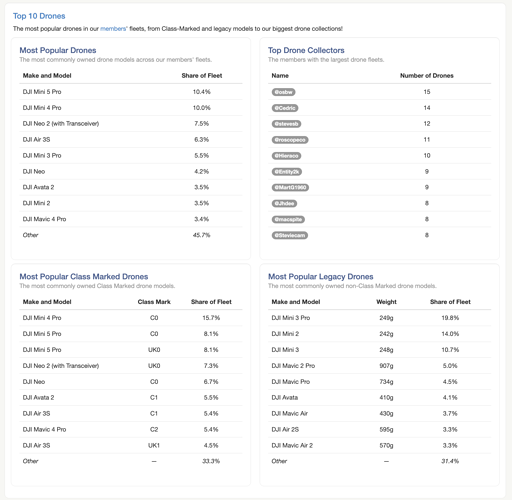Click the C2 class mark cell
512x500 pixels.
pos(154,430)
